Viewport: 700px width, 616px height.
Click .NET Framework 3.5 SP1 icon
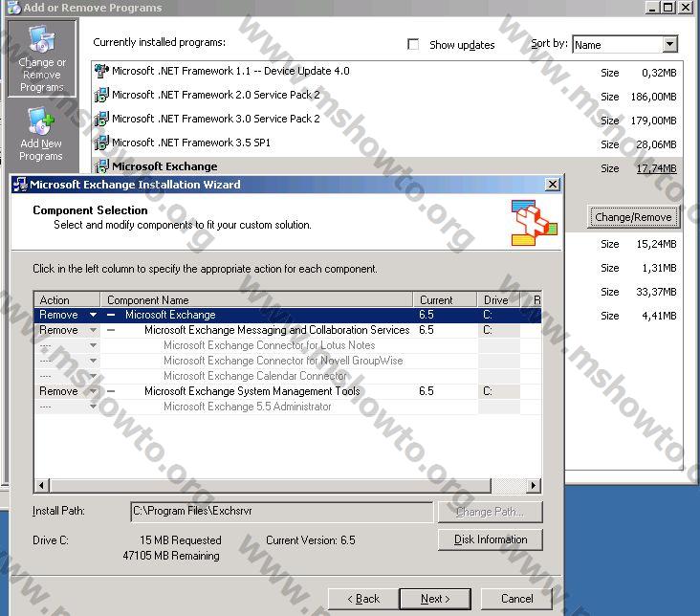tap(101, 143)
